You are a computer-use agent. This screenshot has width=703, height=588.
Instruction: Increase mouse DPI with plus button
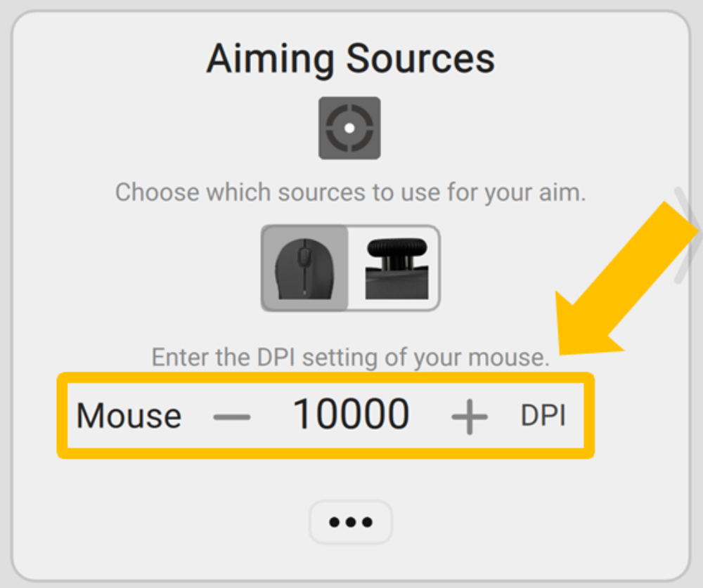[469, 417]
